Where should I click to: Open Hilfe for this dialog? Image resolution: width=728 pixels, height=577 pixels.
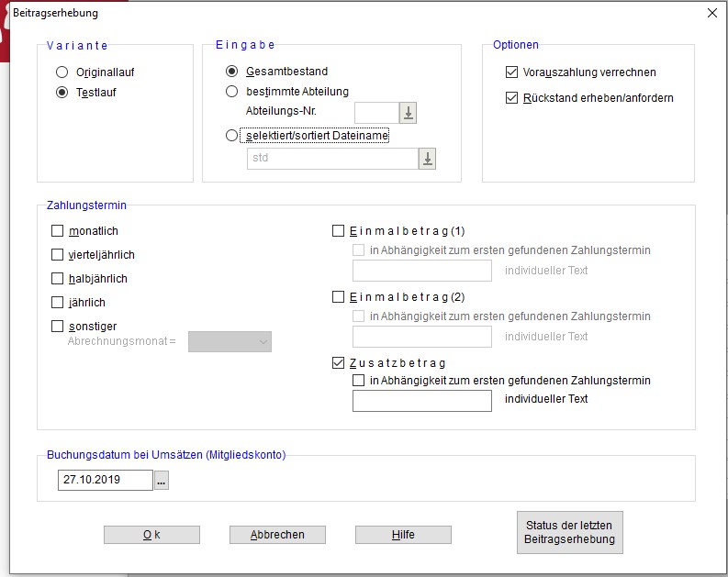point(403,535)
